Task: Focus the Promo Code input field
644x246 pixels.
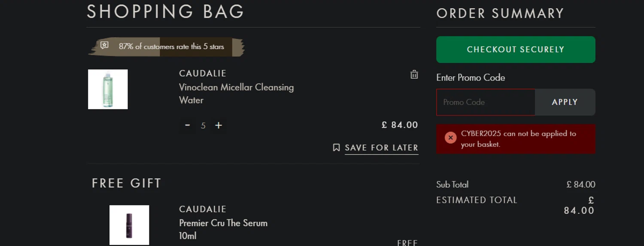Action: (x=486, y=102)
